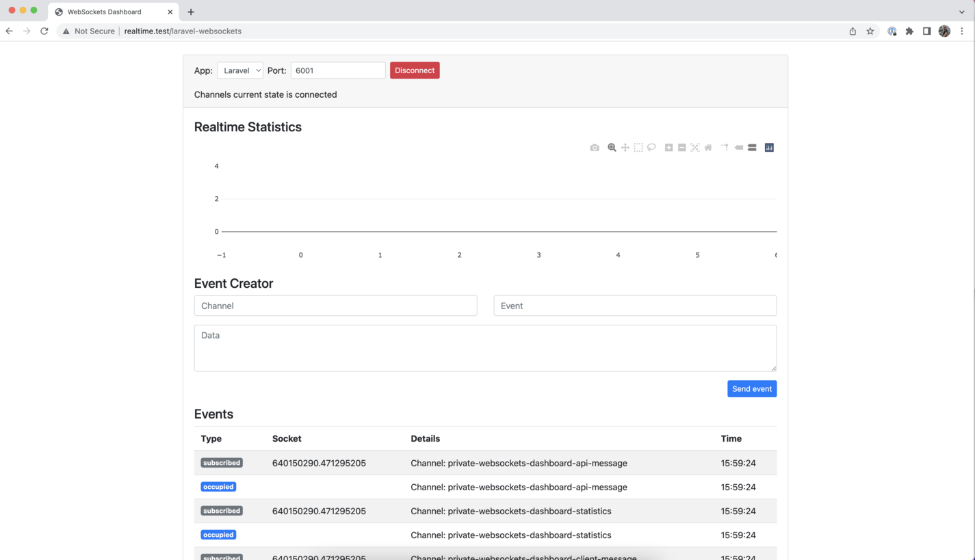Image resolution: width=975 pixels, height=560 pixels.
Task: Open Chrome's three-dot menu
Action: pyautogui.click(x=962, y=31)
